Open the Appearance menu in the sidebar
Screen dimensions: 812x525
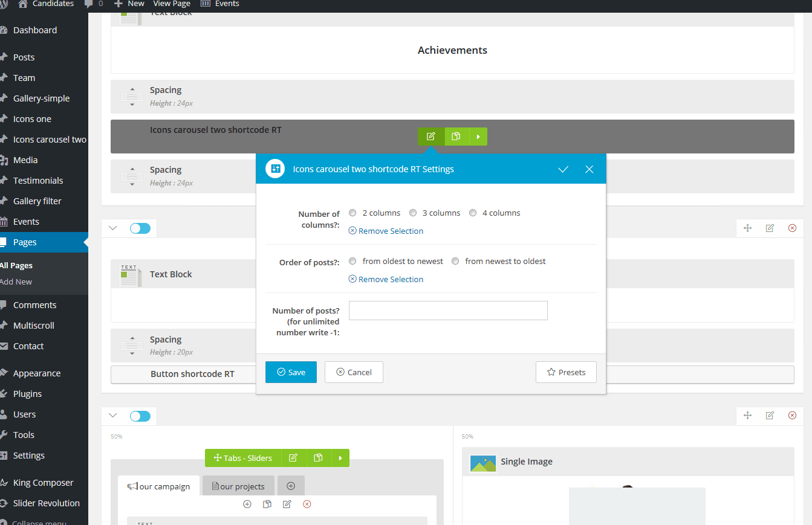[37, 373]
